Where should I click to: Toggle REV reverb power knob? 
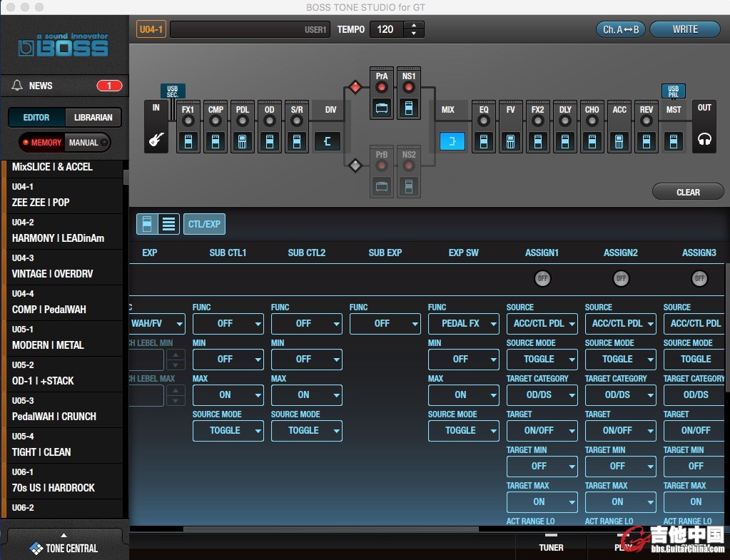(x=647, y=121)
